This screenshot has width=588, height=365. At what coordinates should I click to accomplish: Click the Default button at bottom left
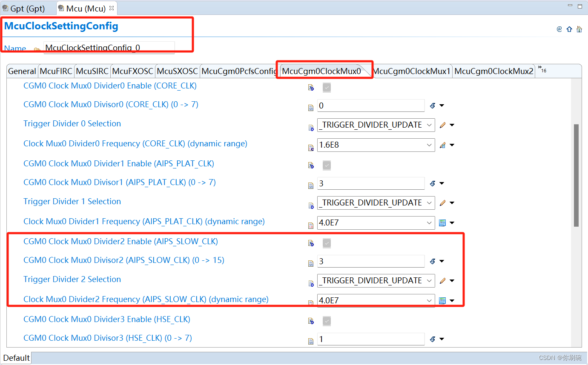coord(16,357)
